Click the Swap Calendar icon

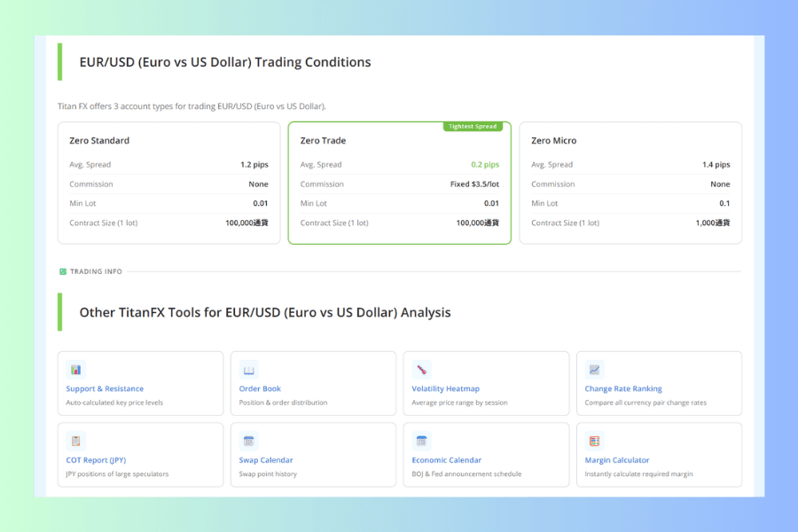pos(249,441)
